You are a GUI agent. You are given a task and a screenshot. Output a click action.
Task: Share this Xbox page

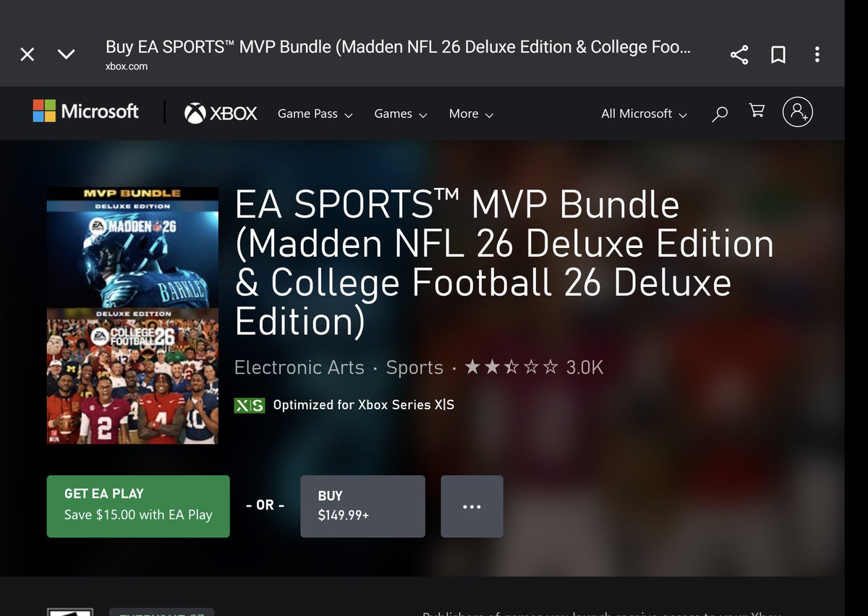coord(739,54)
